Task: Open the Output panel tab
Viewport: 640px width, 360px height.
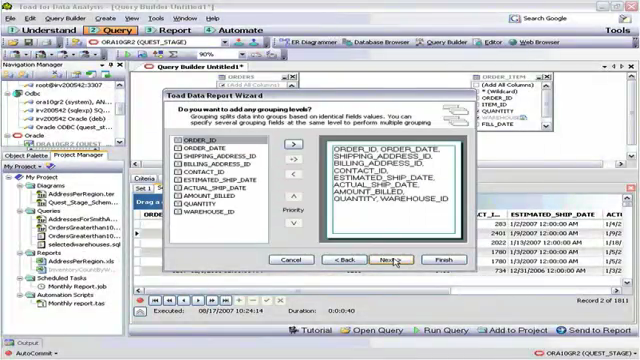Action: [22, 343]
